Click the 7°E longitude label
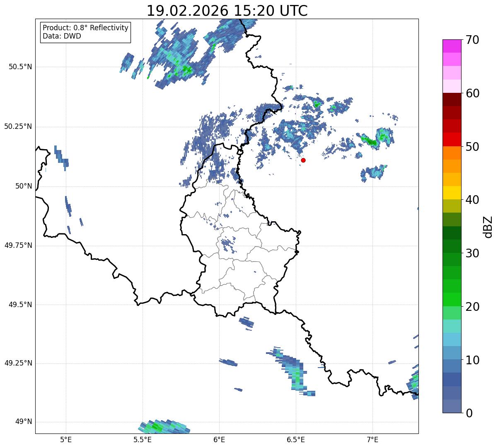 pos(372,439)
